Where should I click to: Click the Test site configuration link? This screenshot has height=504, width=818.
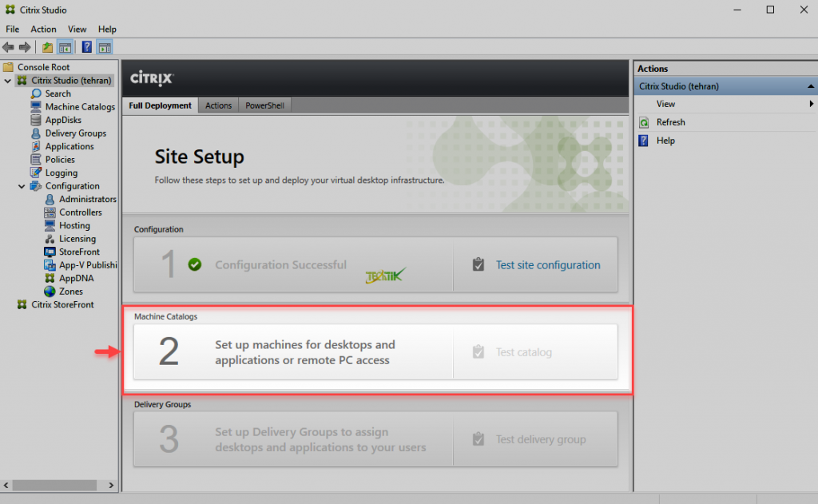548,264
